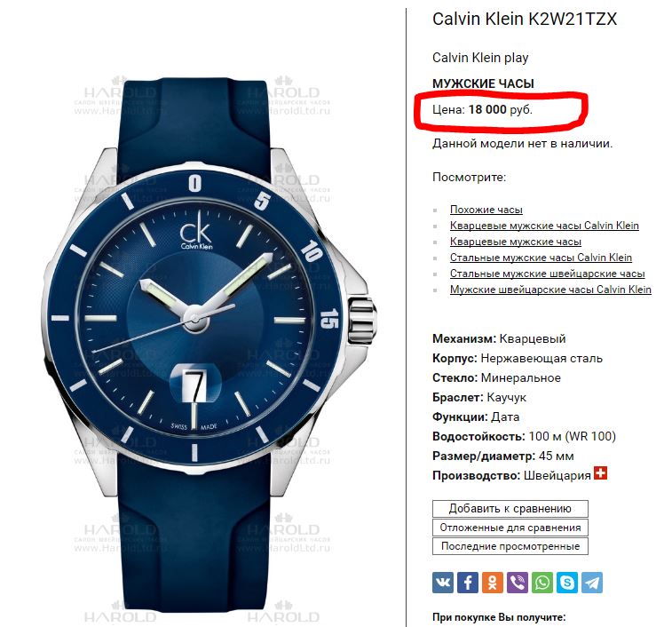Open Стальные мужские часы Calvin Klein link
Screen dimensions: 672x627
[541, 258]
